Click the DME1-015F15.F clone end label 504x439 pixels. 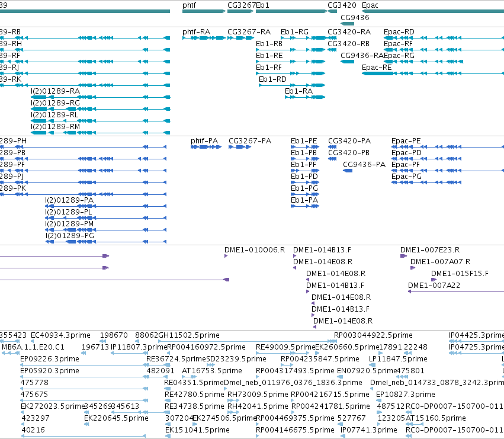tap(460, 274)
